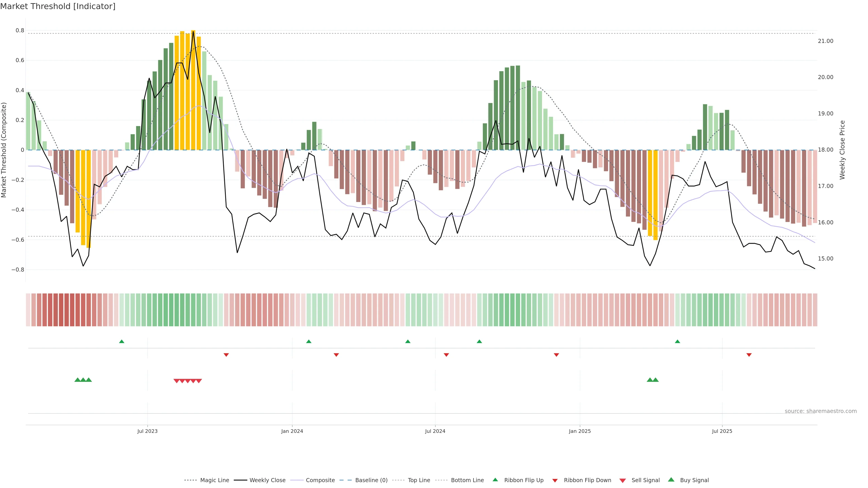
Task: Toggle Magic Line series in legend
Action: 214,480
